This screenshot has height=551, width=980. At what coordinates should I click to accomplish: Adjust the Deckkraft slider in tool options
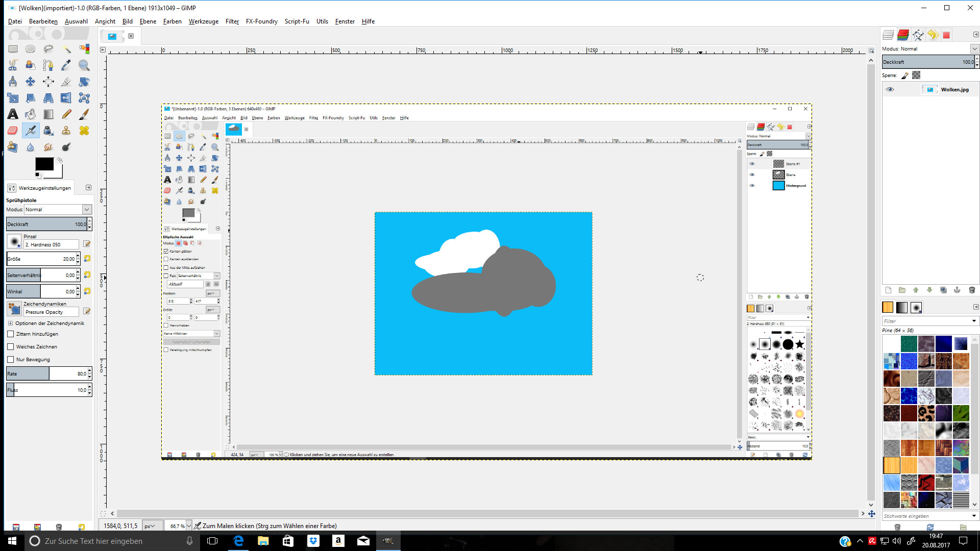(x=46, y=224)
